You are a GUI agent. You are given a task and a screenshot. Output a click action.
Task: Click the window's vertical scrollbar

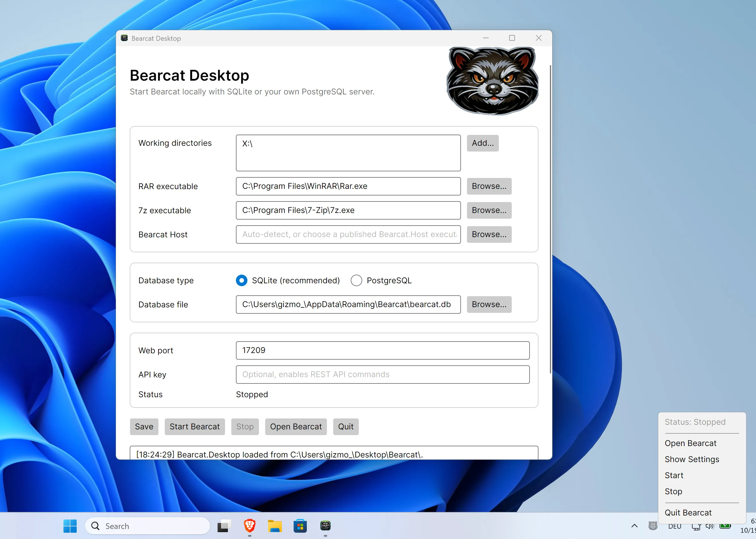(550, 219)
